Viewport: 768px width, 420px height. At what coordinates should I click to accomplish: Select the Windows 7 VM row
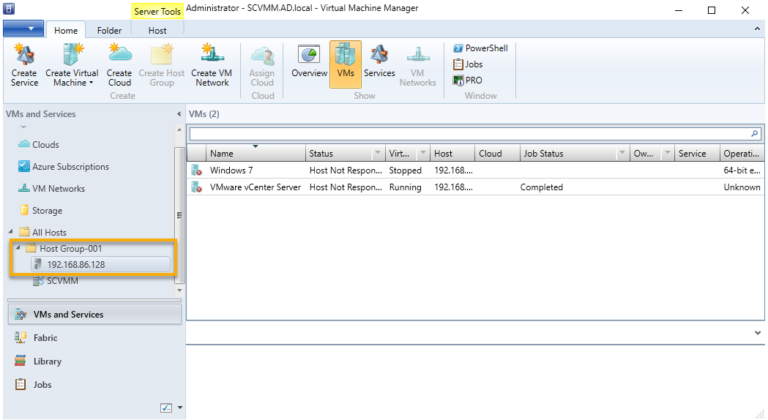pyautogui.click(x=232, y=171)
